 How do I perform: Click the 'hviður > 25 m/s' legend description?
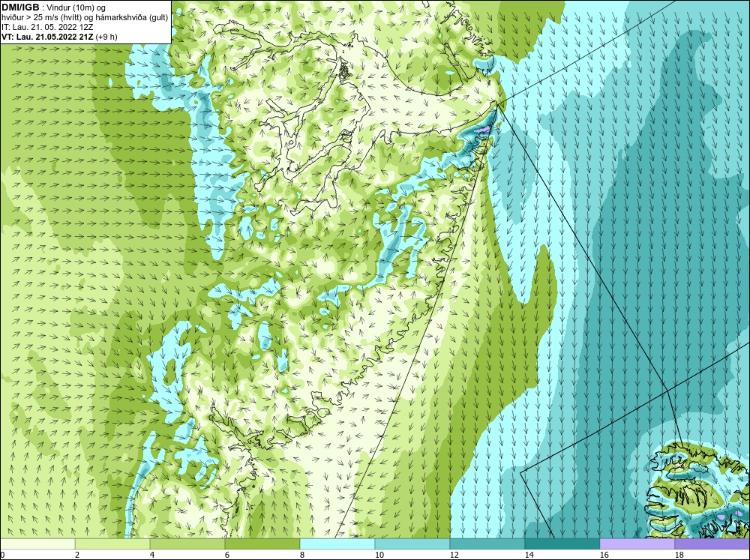point(85,18)
